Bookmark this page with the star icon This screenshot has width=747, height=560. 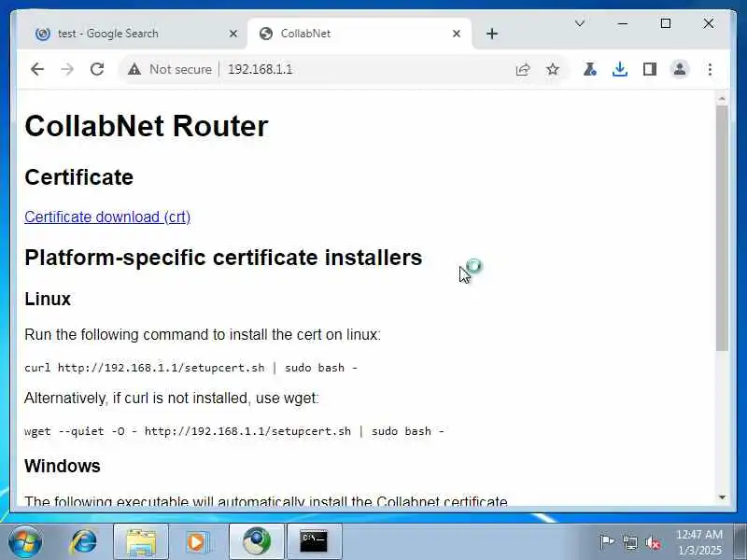553,69
